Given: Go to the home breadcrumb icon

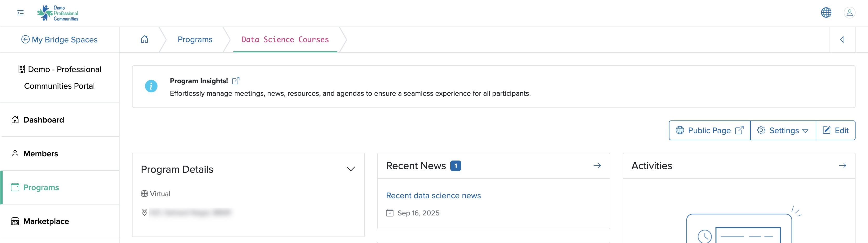Looking at the screenshot, I should (144, 39).
